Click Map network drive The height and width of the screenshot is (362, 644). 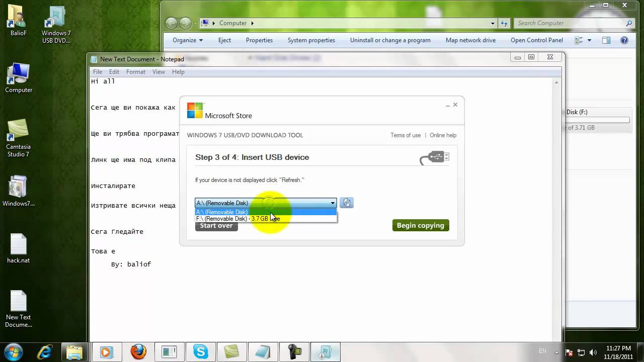coord(470,40)
